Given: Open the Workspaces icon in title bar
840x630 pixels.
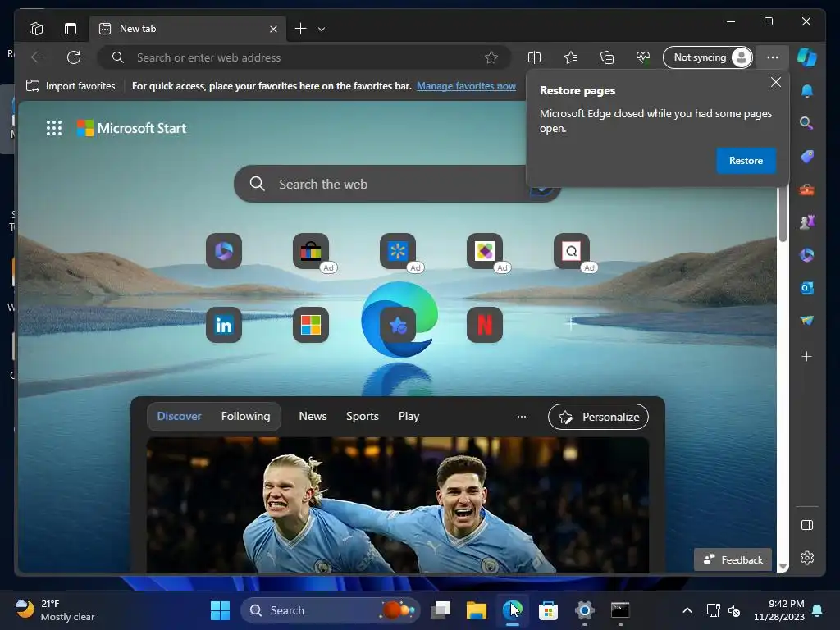Looking at the screenshot, I should pos(36,29).
